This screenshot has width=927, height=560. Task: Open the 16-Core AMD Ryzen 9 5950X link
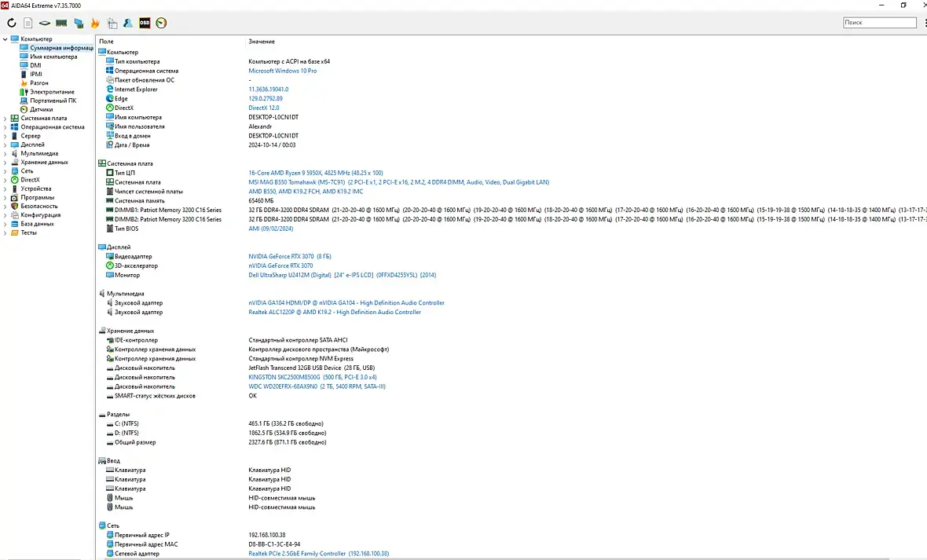[316, 173]
